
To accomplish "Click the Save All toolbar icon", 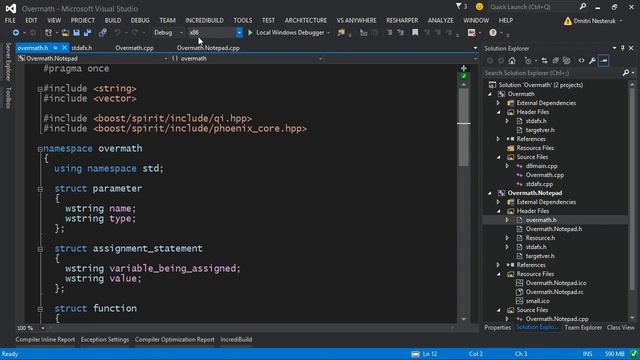I will 87,33.
